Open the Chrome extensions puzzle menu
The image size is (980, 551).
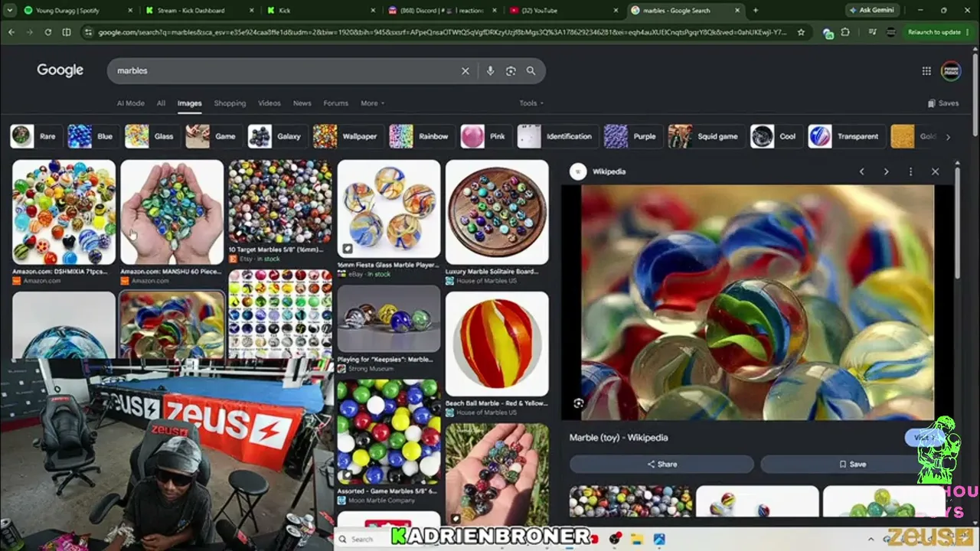tap(845, 32)
